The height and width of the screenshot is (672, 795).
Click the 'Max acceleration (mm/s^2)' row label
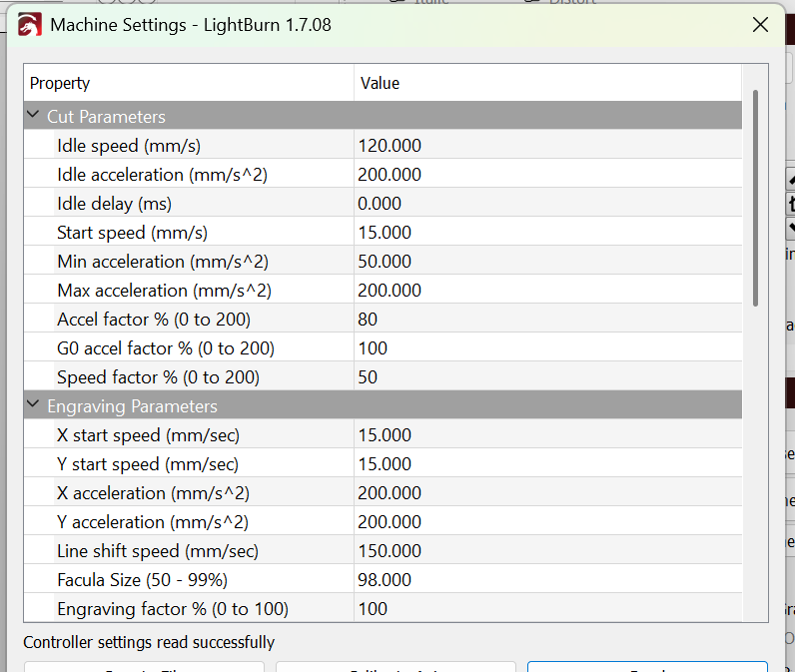[164, 290]
